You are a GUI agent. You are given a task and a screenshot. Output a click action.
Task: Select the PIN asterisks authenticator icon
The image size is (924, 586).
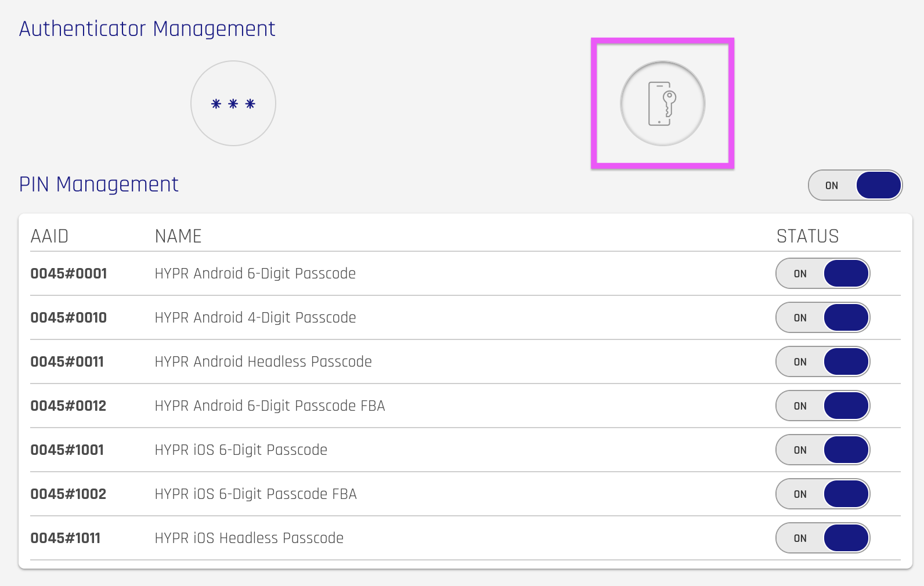[233, 103]
